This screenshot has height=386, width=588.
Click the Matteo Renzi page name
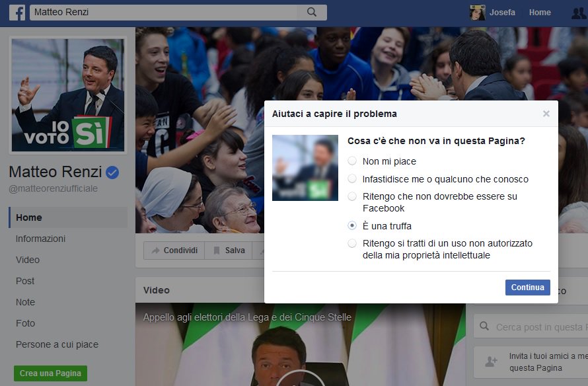55,172
